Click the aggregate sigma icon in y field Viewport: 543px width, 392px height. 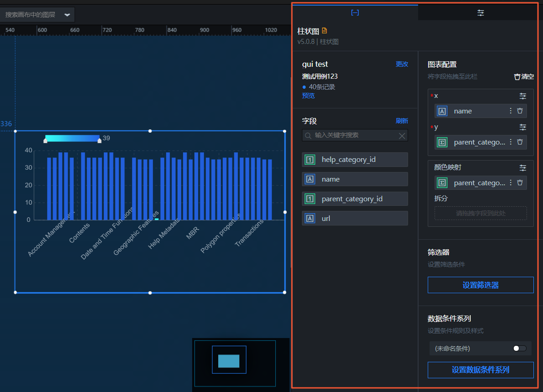click(x=442, y=142)
